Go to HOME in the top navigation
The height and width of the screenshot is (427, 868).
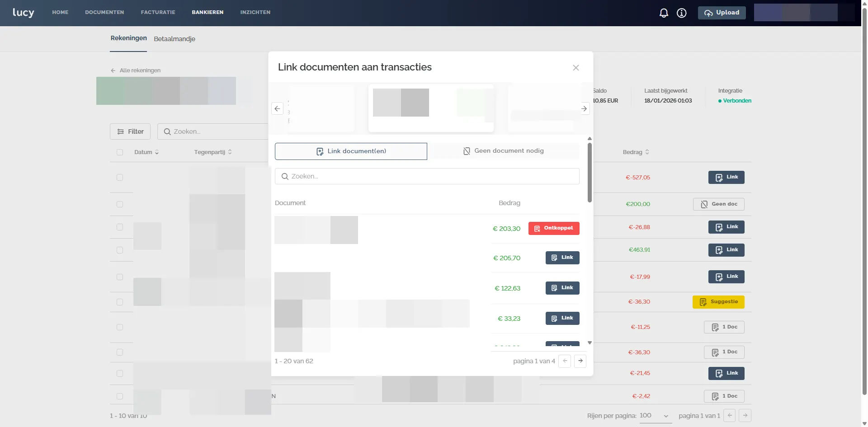pos(60,13)
